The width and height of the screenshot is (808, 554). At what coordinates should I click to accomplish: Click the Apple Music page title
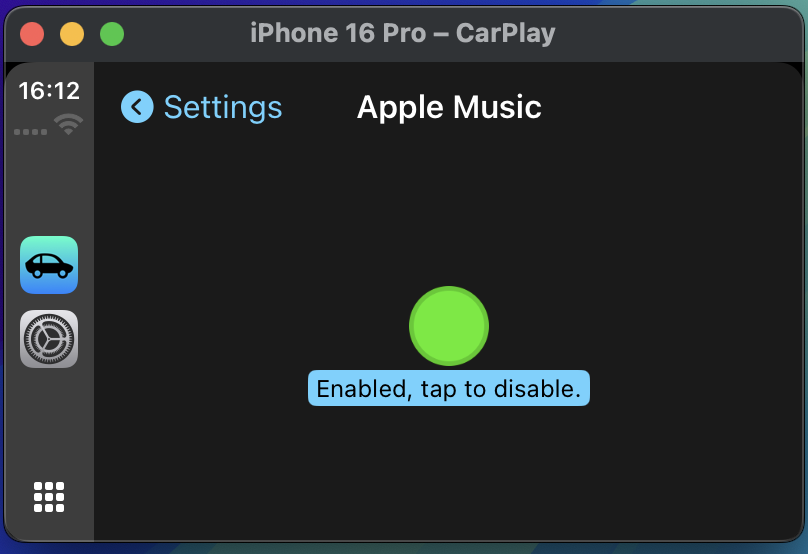[449, 107]
